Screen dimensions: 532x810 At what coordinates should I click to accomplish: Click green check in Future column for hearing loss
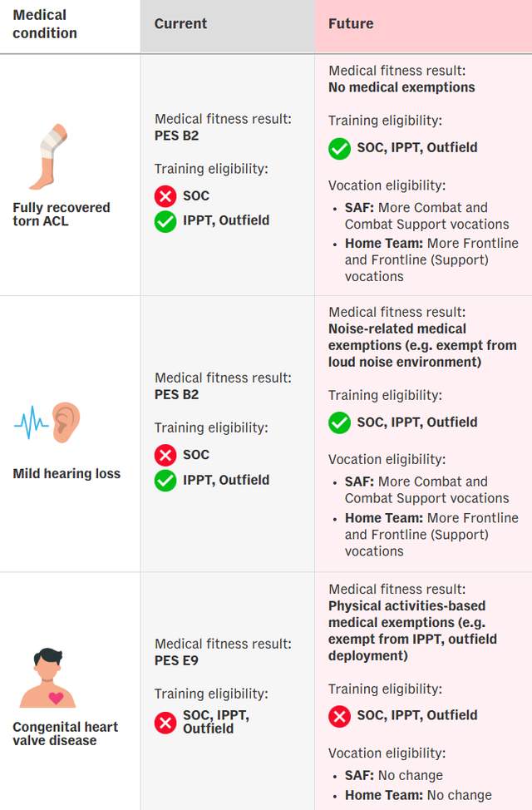(x=339, y=422)
